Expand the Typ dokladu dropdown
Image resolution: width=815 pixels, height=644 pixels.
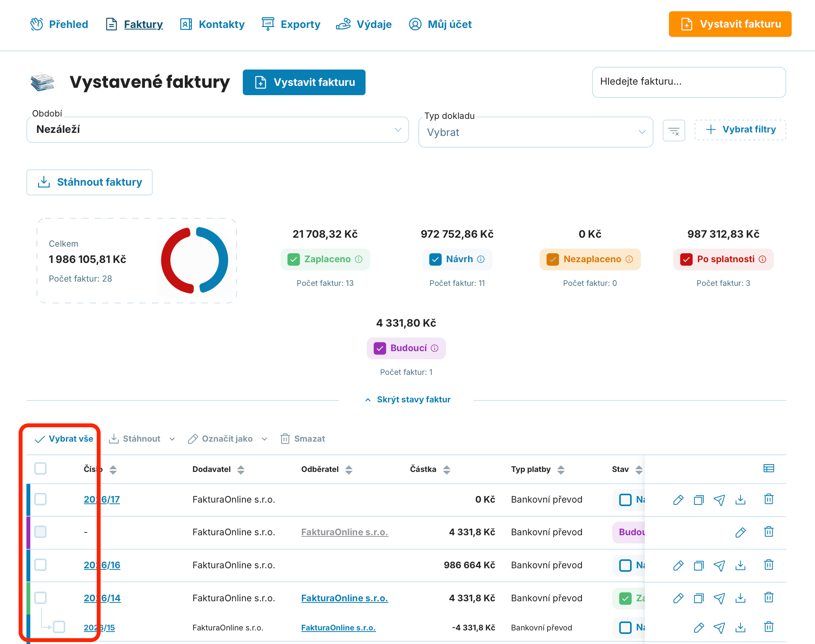point(536,132)
